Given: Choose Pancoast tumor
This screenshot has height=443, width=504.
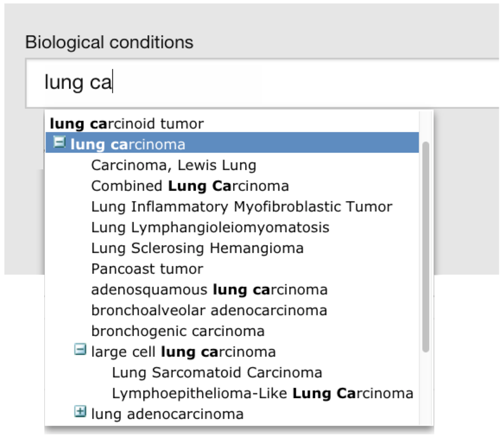Looking at the screenshot, I should coord(147,269).
